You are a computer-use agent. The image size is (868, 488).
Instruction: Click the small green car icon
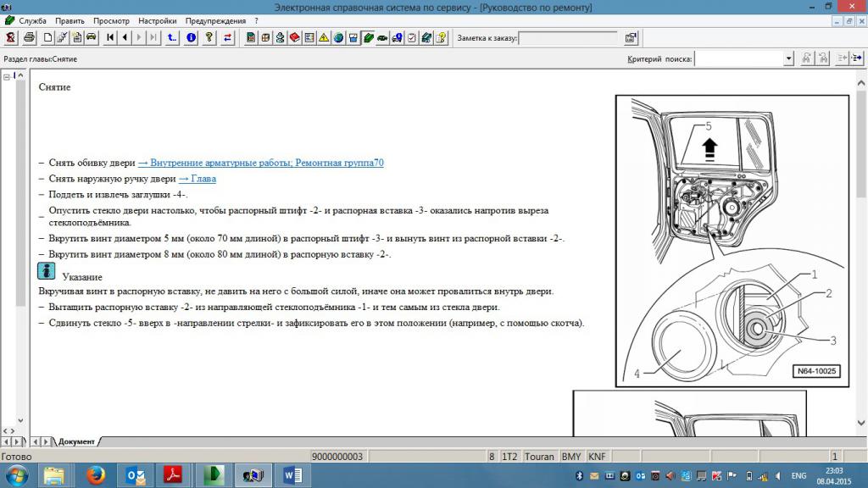tap(382, 37)
